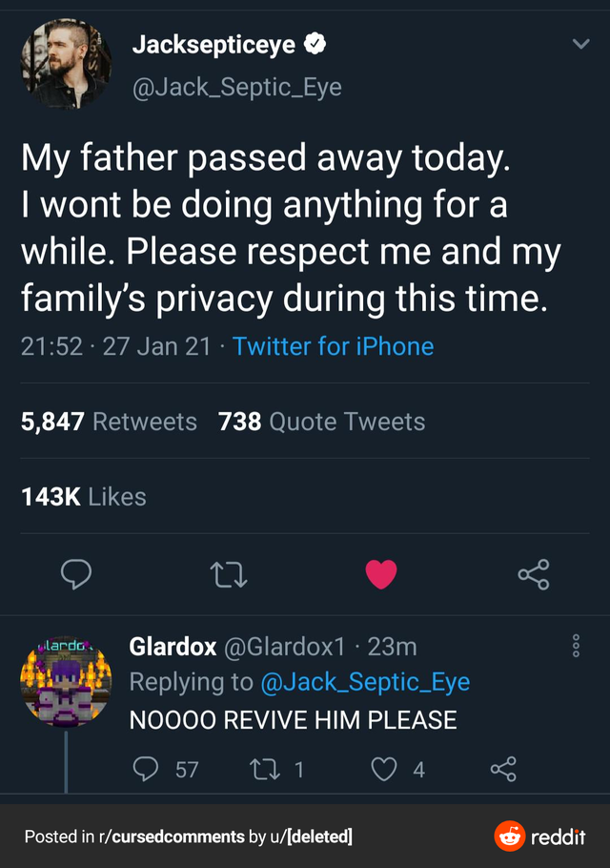Unlike the tweet by tapping the red heart
Screen dimensions: 610x868
pos(381,573)
